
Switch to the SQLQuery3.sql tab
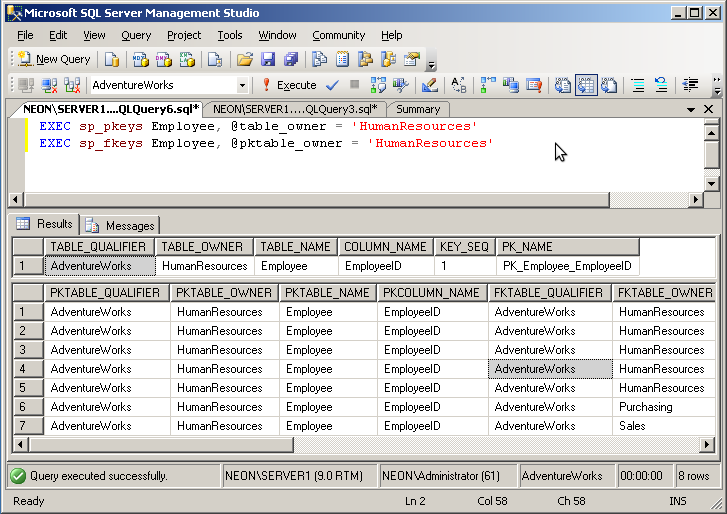click(295, 109)
